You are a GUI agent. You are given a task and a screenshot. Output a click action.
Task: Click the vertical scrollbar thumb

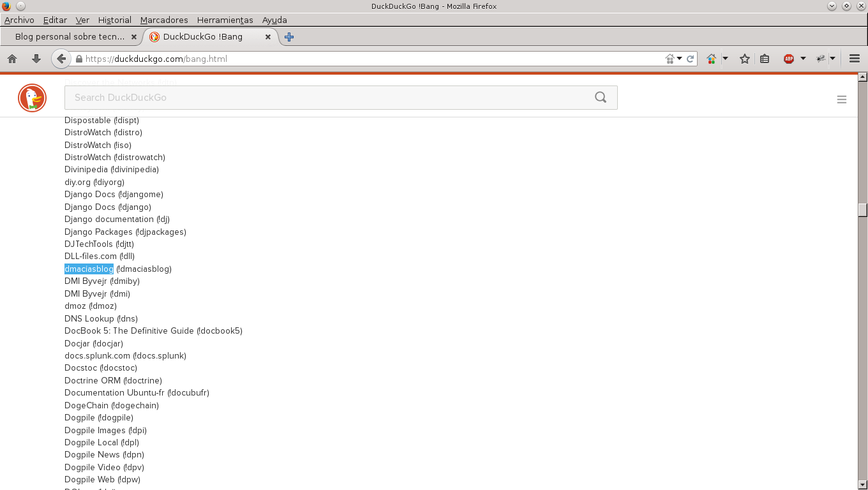(863, 210)
